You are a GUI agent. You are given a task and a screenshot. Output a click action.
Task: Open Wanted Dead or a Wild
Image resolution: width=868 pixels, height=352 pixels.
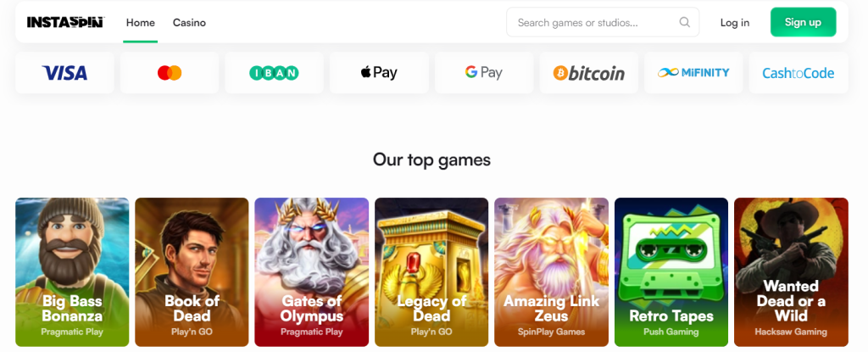(791, 271)
